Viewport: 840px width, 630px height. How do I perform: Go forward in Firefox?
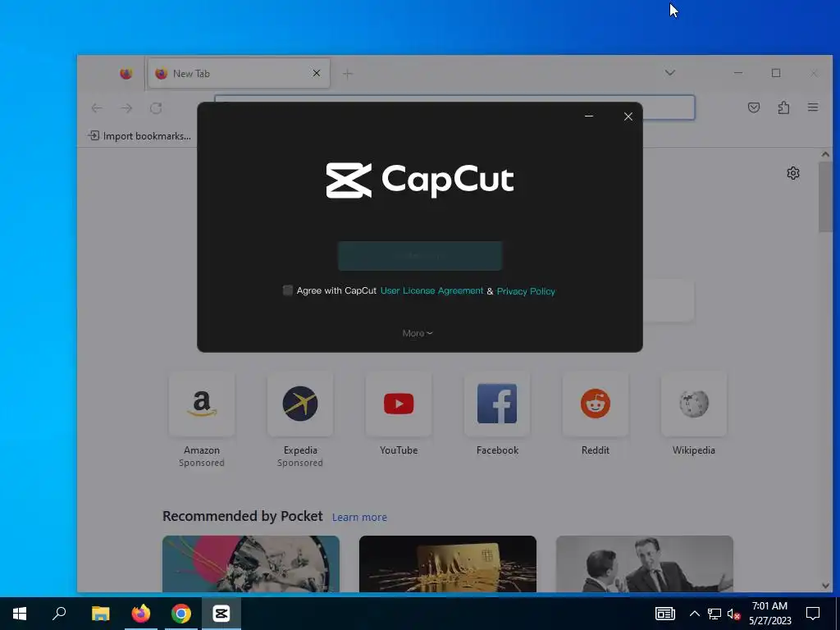tap(126, 108)
